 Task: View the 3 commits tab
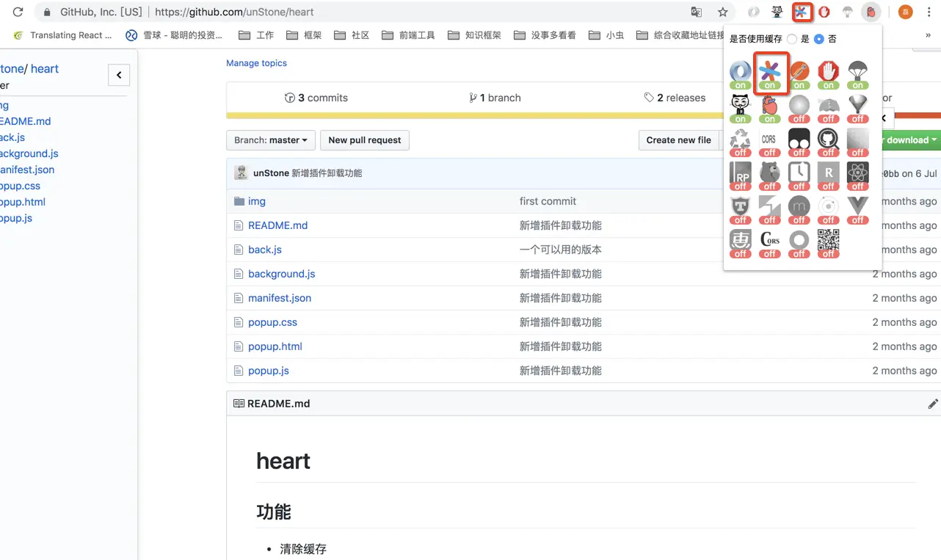[316, 98]
